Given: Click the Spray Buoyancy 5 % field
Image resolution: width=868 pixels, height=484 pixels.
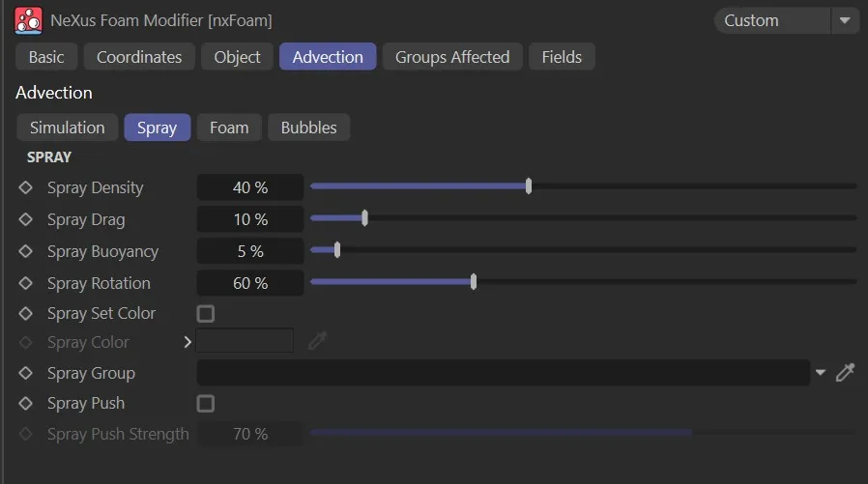Looking at the screenshot, I should [250, 251].
